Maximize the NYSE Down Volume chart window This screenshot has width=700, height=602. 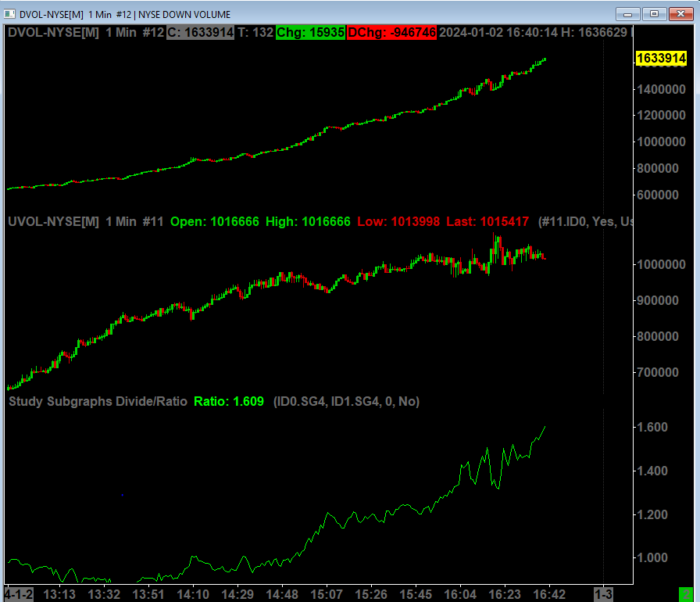point(654,14)
